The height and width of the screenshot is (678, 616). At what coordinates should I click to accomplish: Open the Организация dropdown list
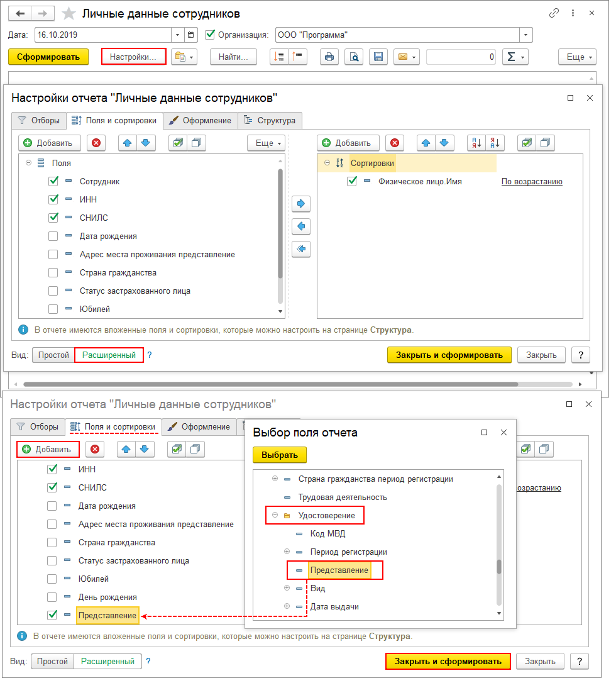pyautogui.click(x=526, y=35)
